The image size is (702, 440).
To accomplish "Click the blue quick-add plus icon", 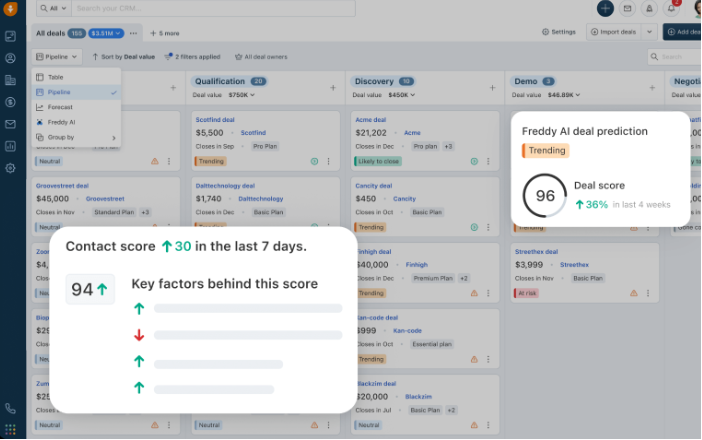I will [x=605, y=8].
